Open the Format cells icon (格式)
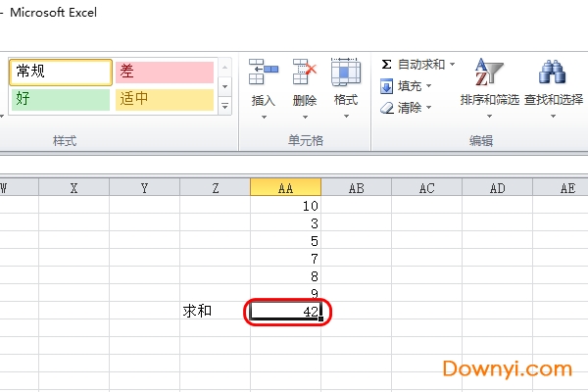 (x=345, y=73)
